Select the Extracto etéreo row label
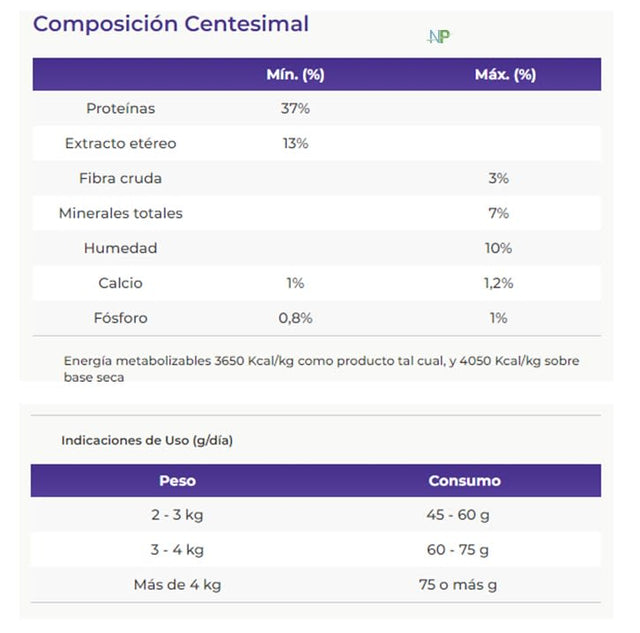 121,143
